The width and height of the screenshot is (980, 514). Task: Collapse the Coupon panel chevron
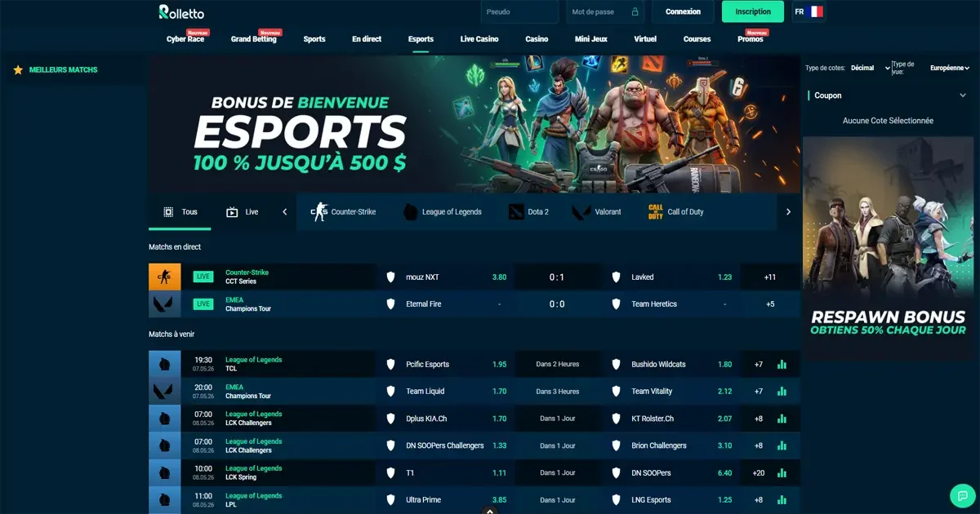(x=963, y=95)
